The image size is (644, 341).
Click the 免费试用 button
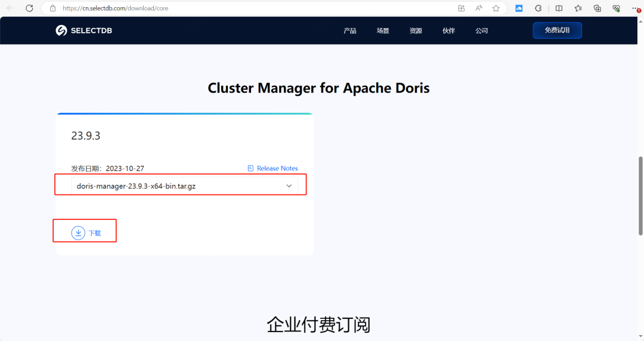(557, 30)
